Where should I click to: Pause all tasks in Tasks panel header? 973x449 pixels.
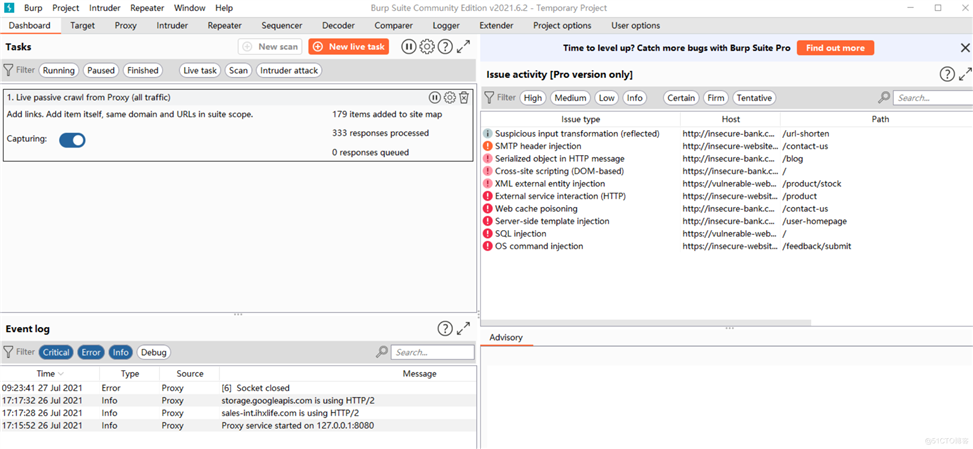coord(408,47)
